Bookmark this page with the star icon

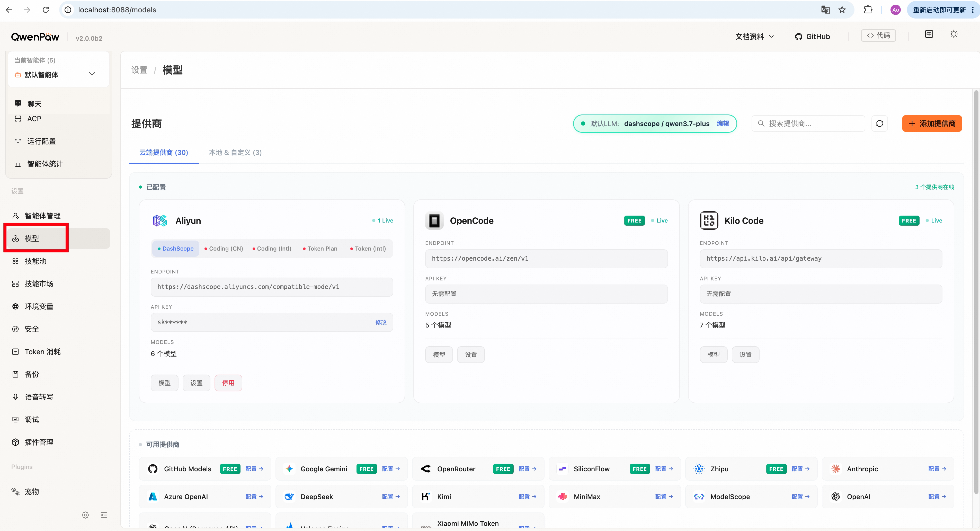click(x=842, y=10)
